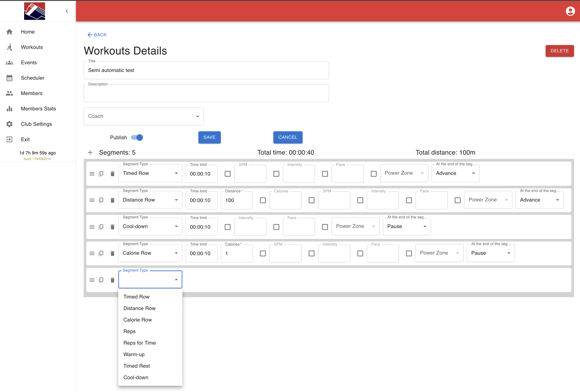
Task: Choose Timed Rest from the open list
Action: (x=150, y=366)
